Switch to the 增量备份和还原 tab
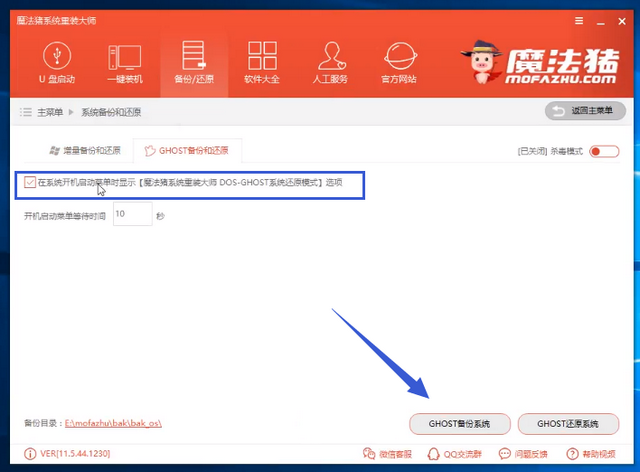This screenshot has height=472, width=640. [x=84, y=151]
